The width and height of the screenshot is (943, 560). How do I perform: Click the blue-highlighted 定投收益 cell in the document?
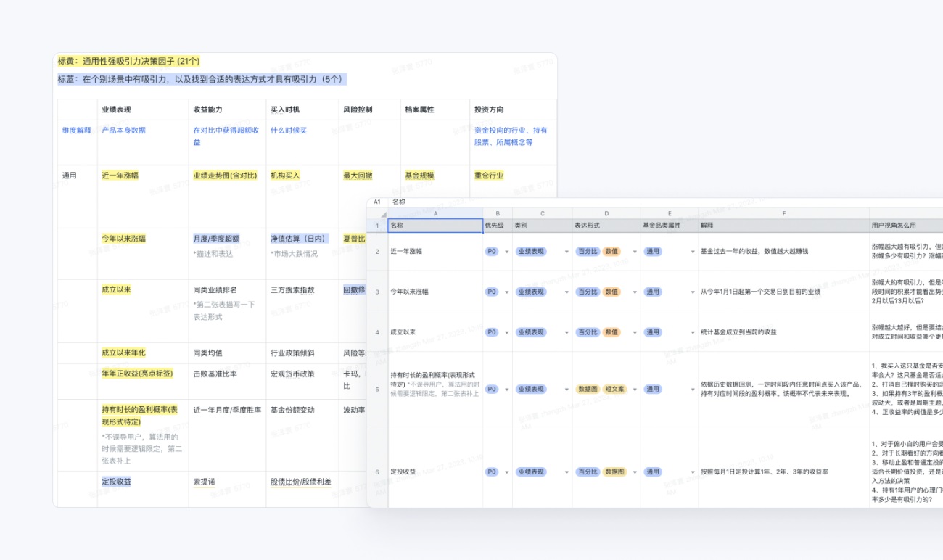pos(116,482)
